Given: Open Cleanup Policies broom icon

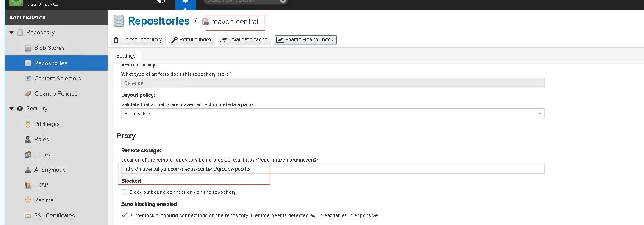Looking at the screenshot, I should pos(28,93).
